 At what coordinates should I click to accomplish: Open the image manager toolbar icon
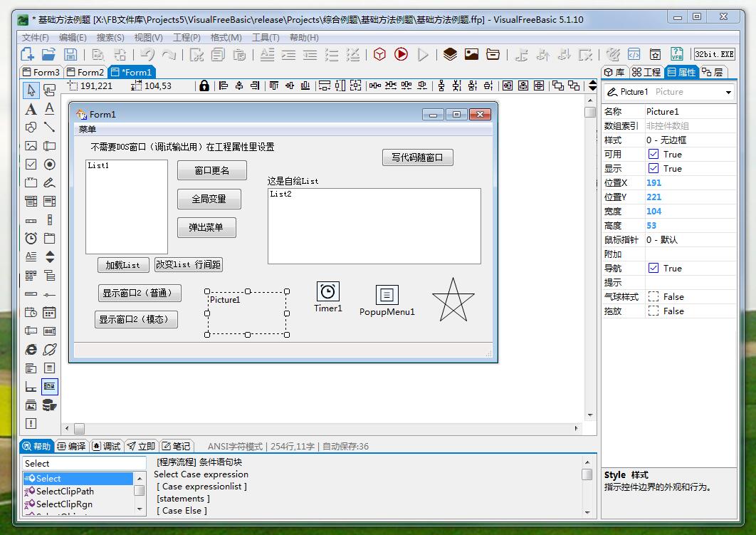pyautogui.click(x=471, y=54)
